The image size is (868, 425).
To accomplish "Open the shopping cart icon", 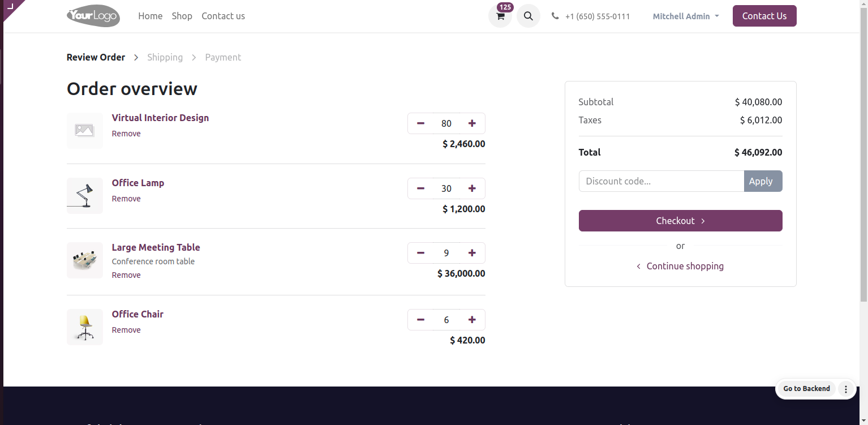I will point(500,16).
